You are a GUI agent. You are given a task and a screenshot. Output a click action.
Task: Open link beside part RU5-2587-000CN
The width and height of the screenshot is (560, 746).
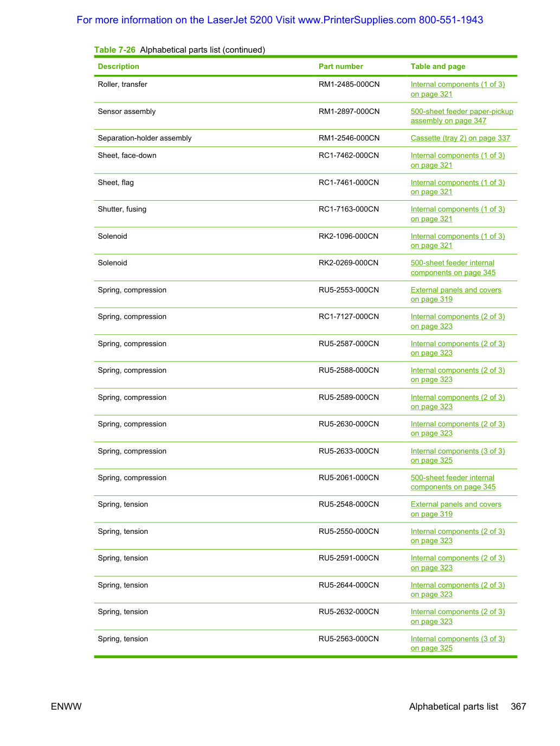(x=458, y=348)
